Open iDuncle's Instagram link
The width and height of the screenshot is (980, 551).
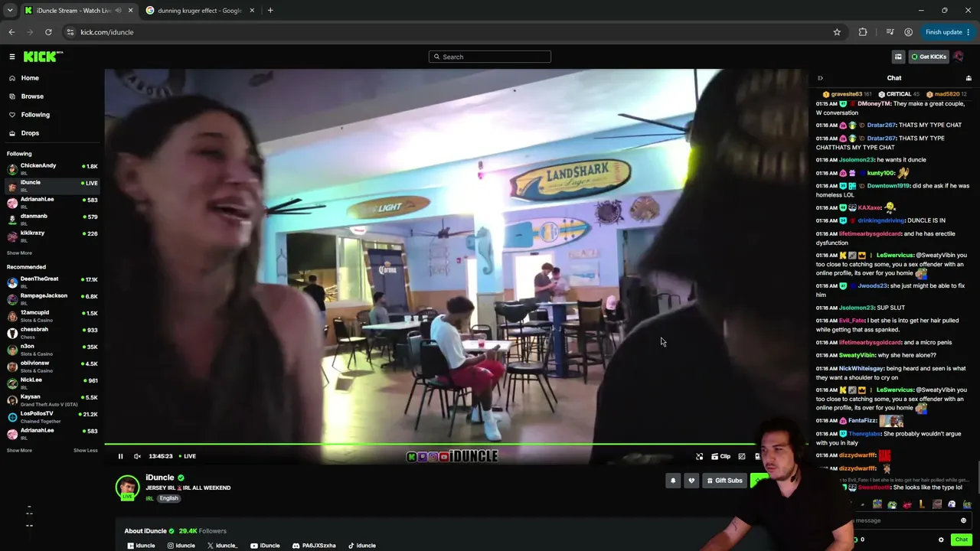[181, 546]
